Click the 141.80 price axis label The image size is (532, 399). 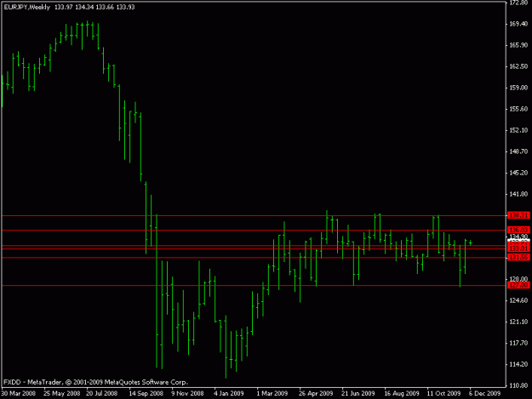pyautogui.click(x=518, y=194)
